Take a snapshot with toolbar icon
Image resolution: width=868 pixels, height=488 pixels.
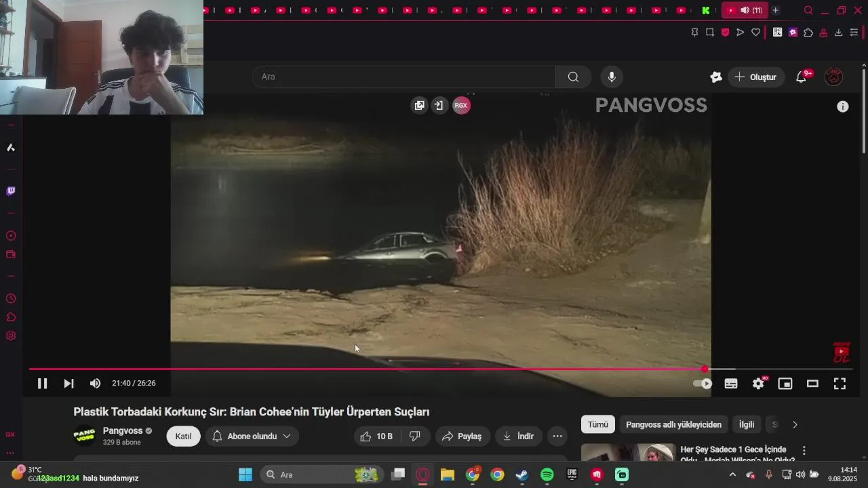click(710, 32)
